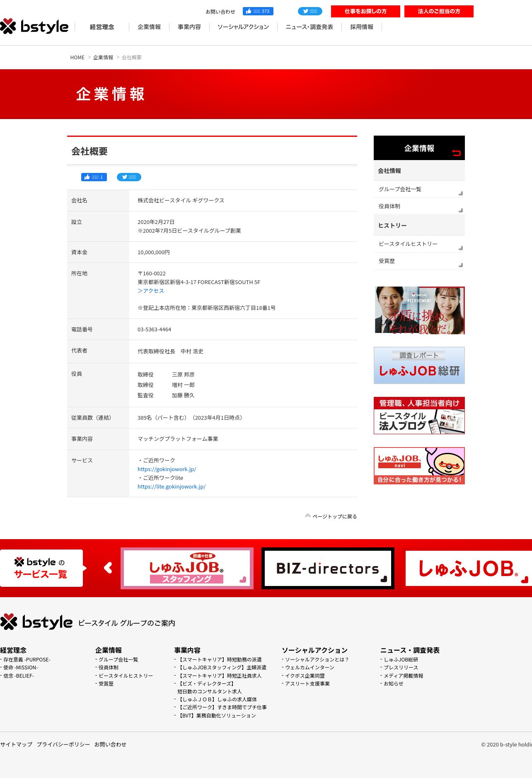532x778 pixels.
Task: Click the header Facebook like button showing 373
Action: click(258, 11)
